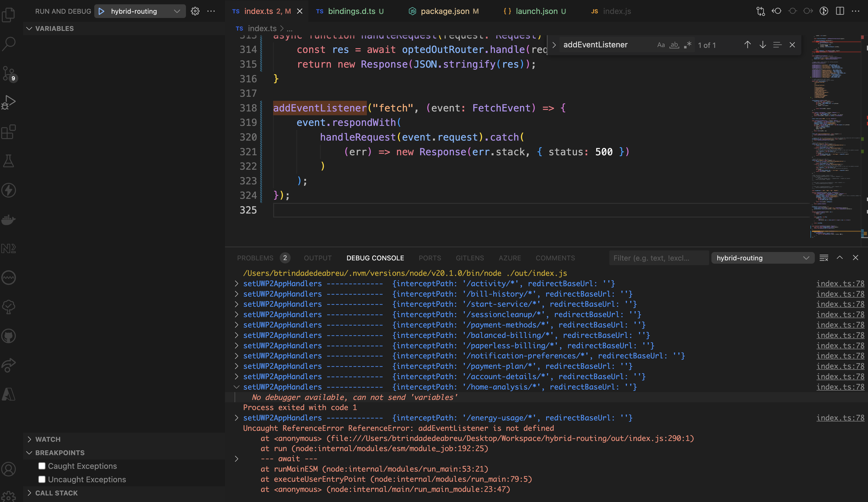868x502 pixels.
Task: Expand the WATCH section
Action: pos(48,439)
